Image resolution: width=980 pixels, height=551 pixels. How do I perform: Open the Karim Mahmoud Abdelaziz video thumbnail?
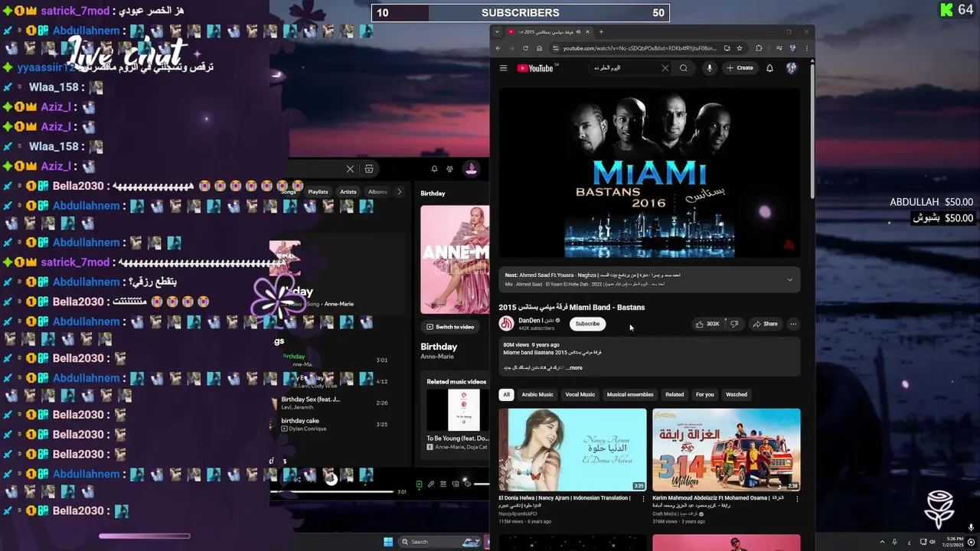click(727, 449)
